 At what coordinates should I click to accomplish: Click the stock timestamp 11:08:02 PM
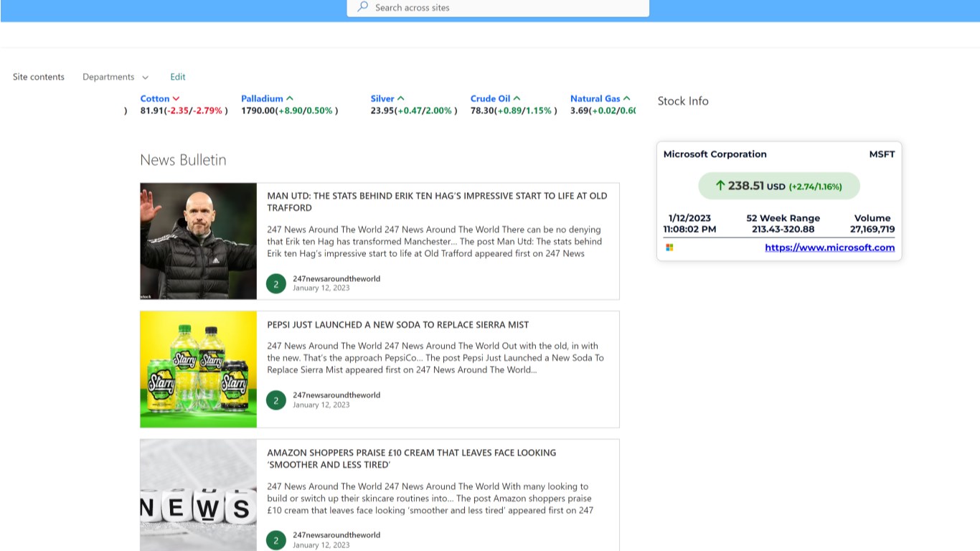tap(689, 230)
